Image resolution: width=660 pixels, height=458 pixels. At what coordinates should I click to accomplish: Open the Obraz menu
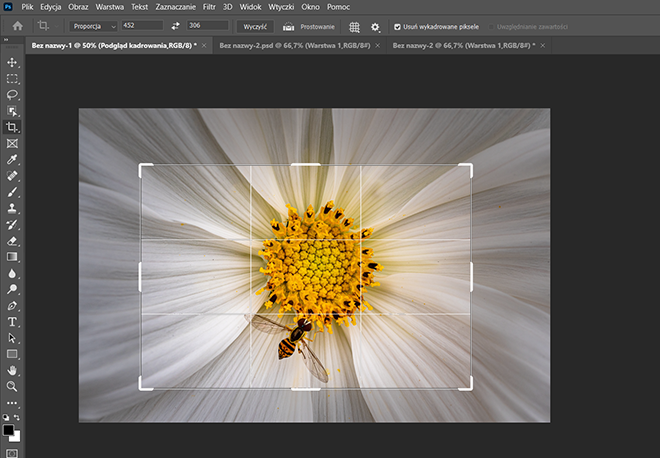(x=78, y=7)
